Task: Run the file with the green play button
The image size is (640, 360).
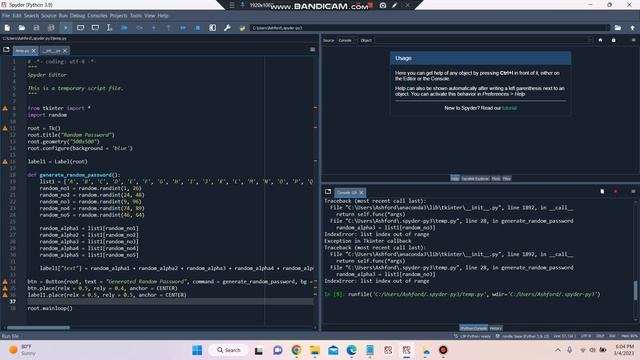Action: [x=66, y=28]
